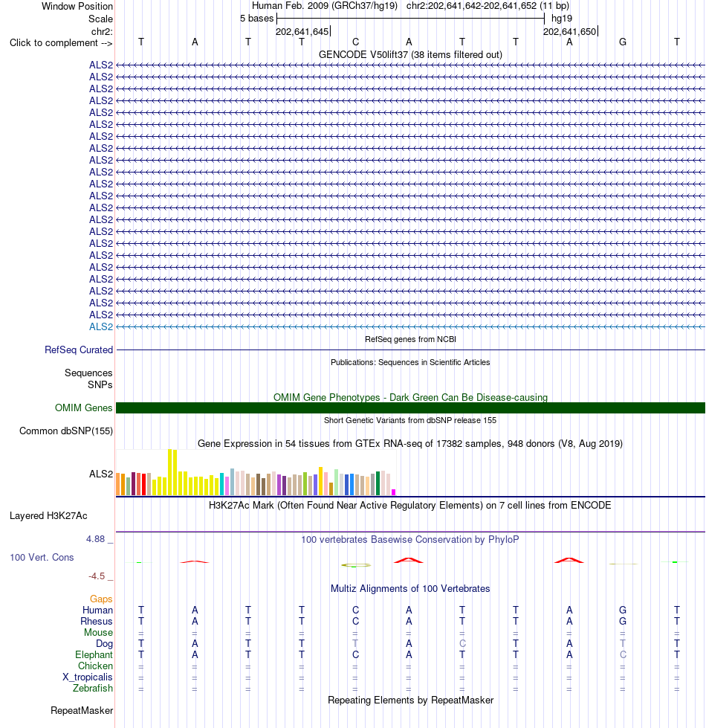Viewport: 706px width, 728px height.
Task: Click the dark green GTEx expression bar
Action: (378, 483)
